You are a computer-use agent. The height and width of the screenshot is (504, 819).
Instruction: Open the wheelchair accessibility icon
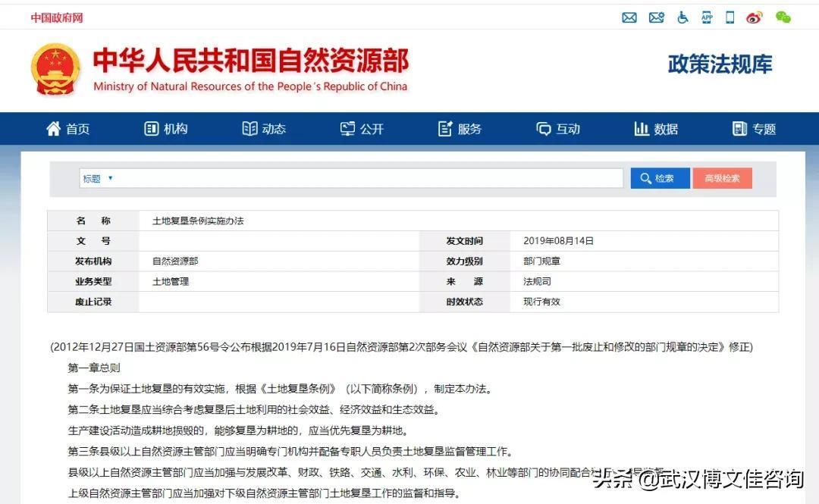click(x=682, y=17)
